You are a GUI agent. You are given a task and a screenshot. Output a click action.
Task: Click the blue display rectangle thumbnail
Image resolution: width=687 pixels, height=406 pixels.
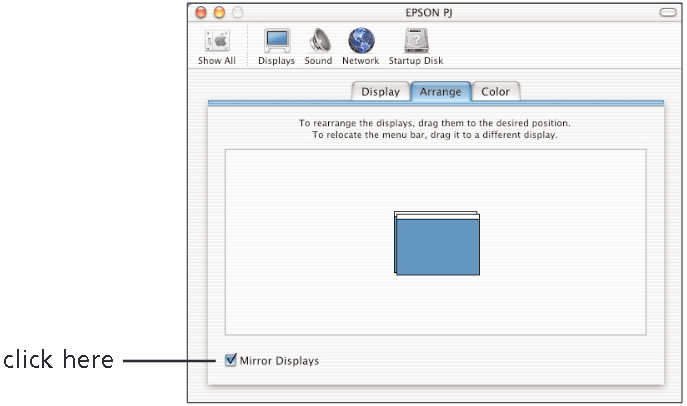coord(437,247)
